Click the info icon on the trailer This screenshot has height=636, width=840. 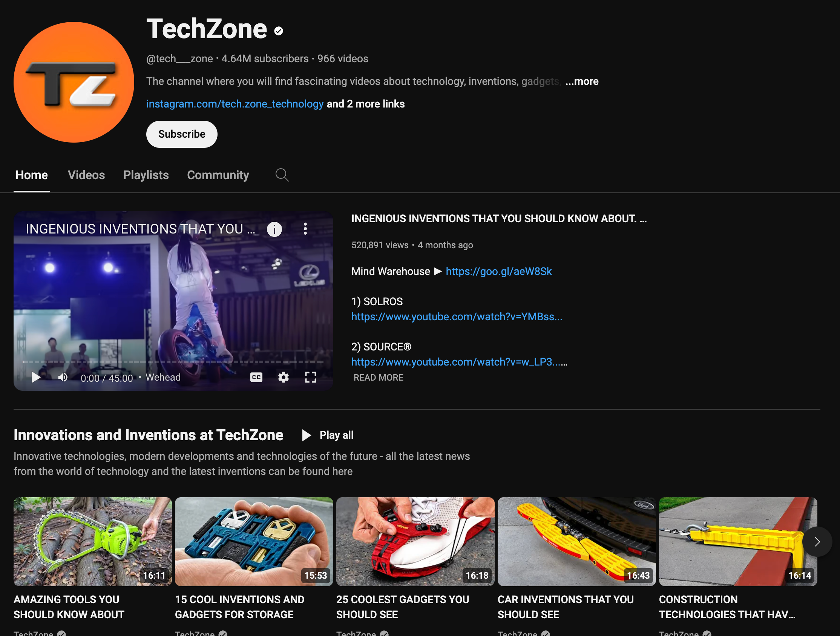click(274, 229)
